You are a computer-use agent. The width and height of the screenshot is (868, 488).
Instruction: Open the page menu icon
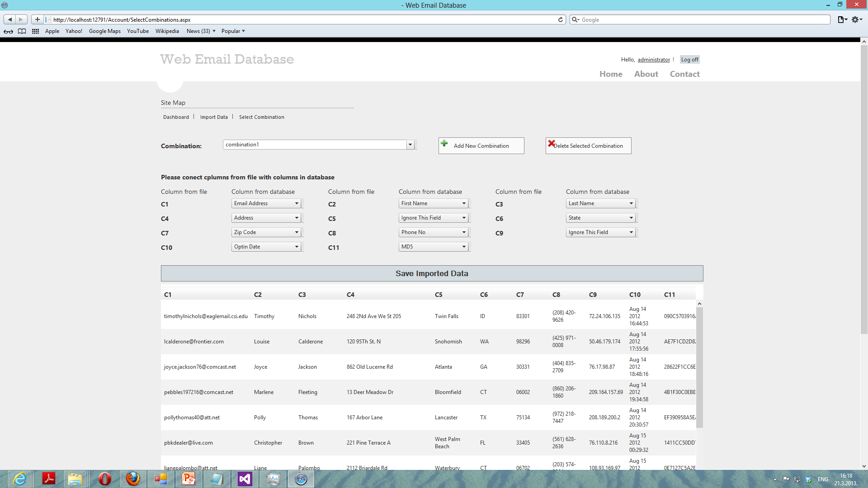point(842,19)
